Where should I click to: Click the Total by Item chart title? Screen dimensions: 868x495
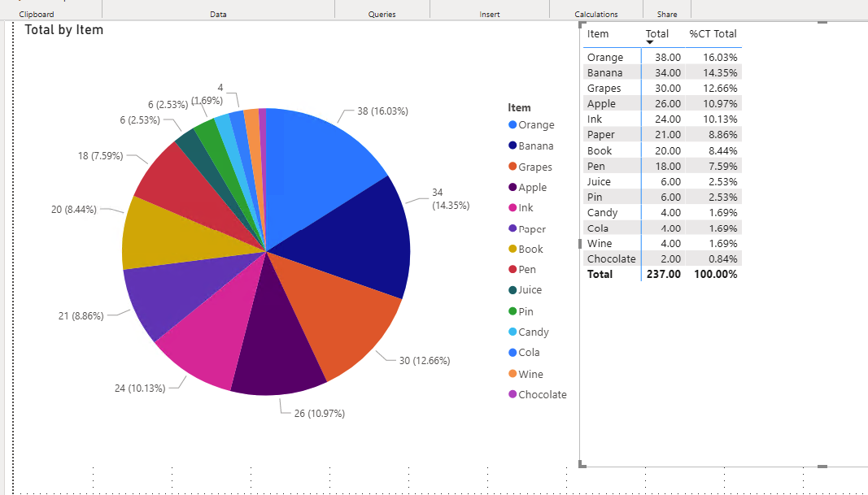[x=64, y=30]
